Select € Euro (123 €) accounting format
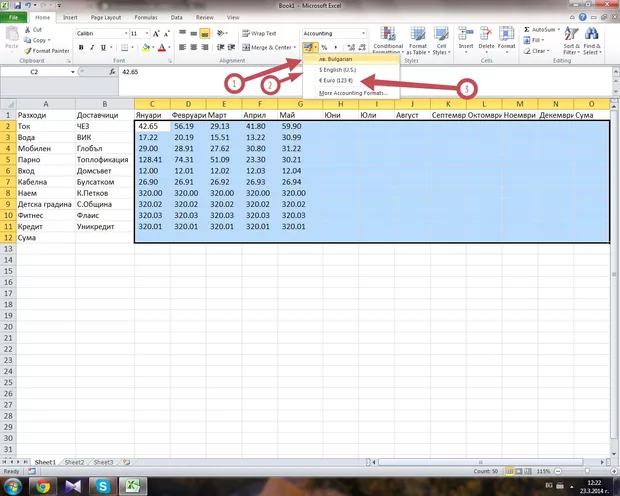620x496 pixels. [336, 80]
